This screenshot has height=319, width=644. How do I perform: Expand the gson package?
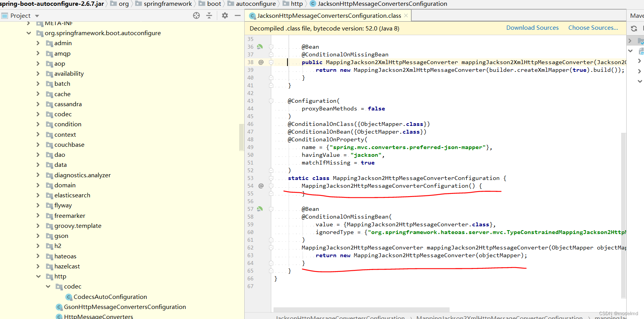point(38,236)
